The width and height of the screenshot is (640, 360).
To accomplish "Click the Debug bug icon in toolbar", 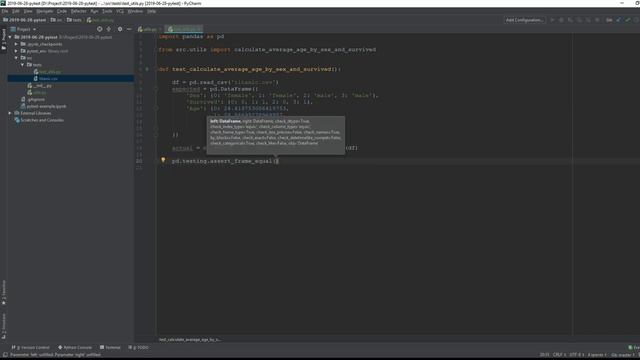I will [x=562, y=20].
